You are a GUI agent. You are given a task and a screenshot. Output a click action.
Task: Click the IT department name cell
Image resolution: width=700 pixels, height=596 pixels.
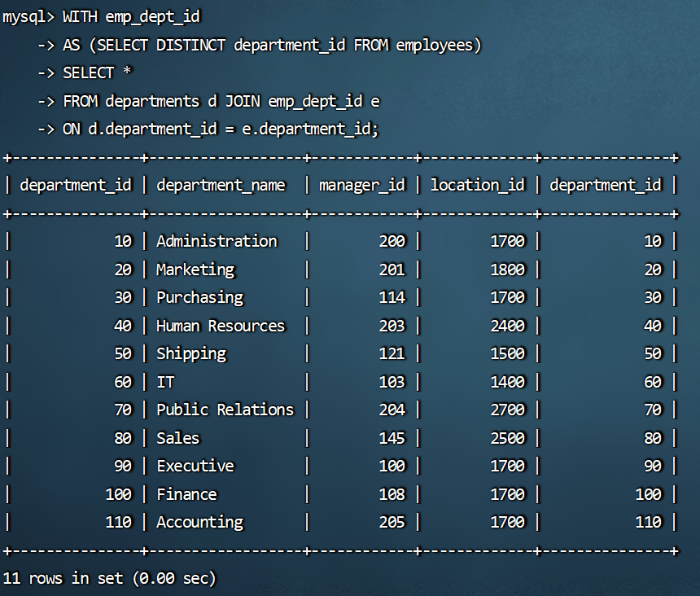pyautogui.click(x=165, y=382)
